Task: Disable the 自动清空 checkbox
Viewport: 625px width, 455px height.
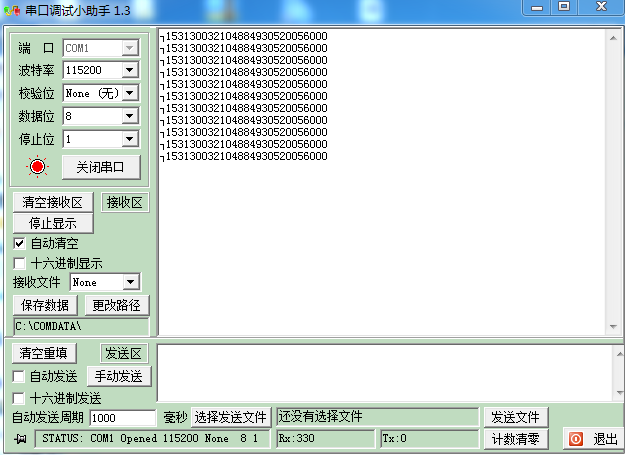Action: 20,243
